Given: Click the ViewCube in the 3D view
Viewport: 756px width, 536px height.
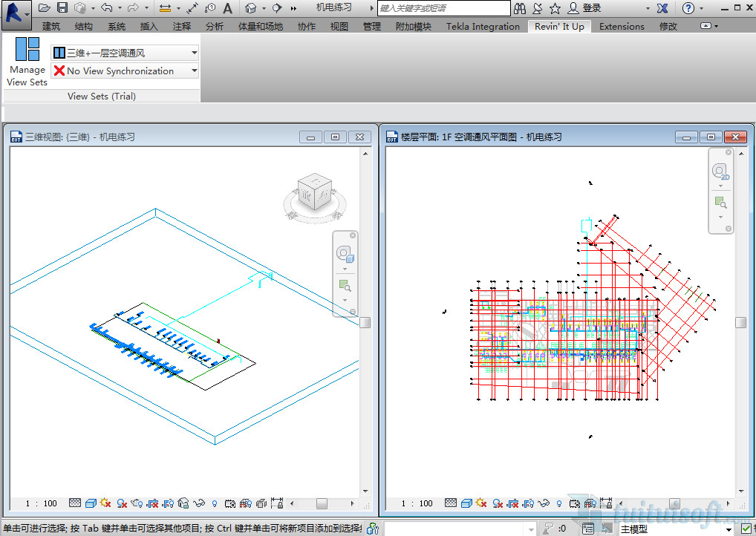Looking at the screenshot, I should point(314,192).
